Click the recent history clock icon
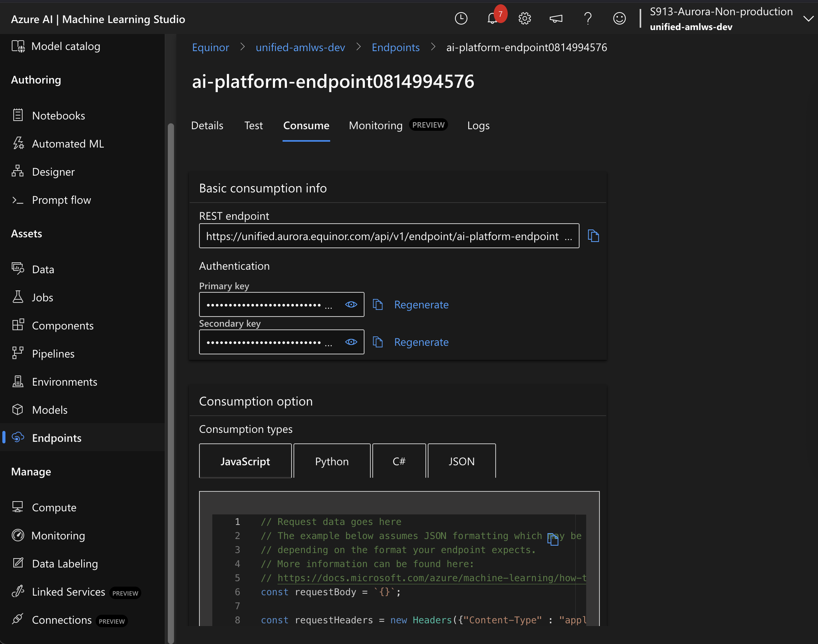 (461, 18)
